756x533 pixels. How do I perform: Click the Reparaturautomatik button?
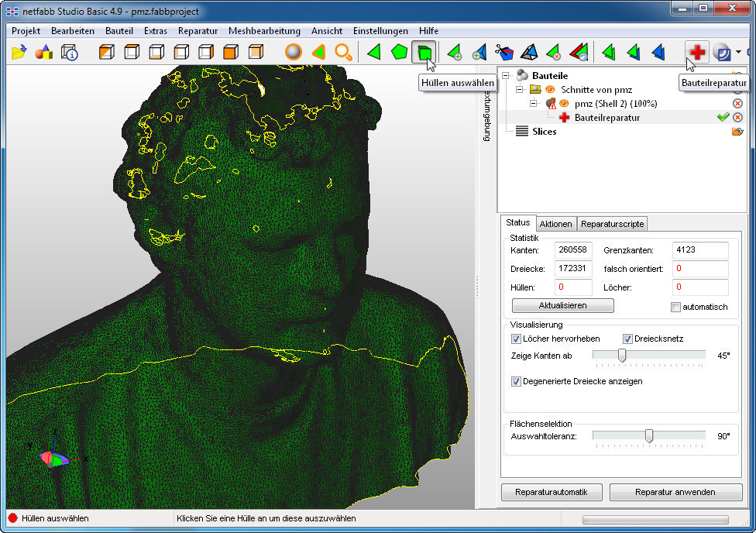pos(552,492)
